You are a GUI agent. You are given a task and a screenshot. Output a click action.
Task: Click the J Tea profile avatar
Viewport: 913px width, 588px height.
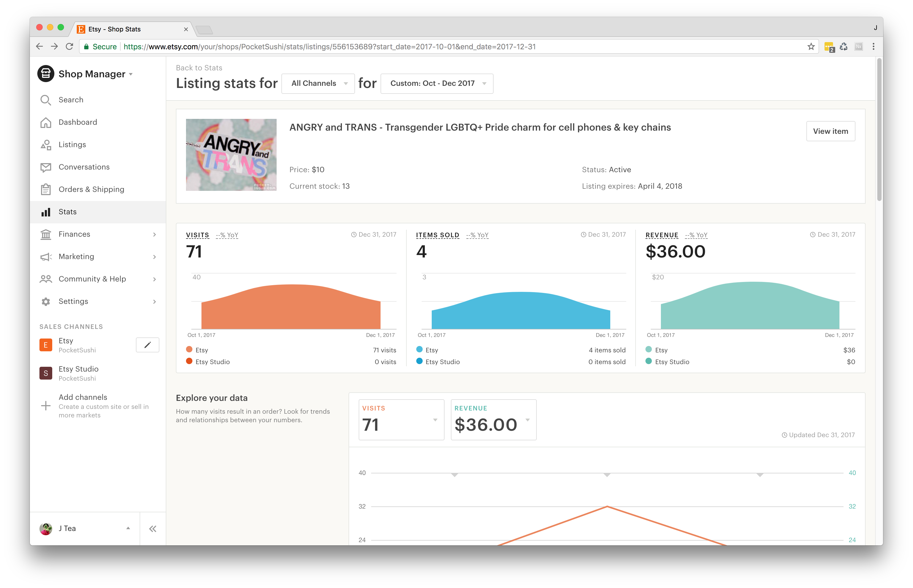pos(46,529)
